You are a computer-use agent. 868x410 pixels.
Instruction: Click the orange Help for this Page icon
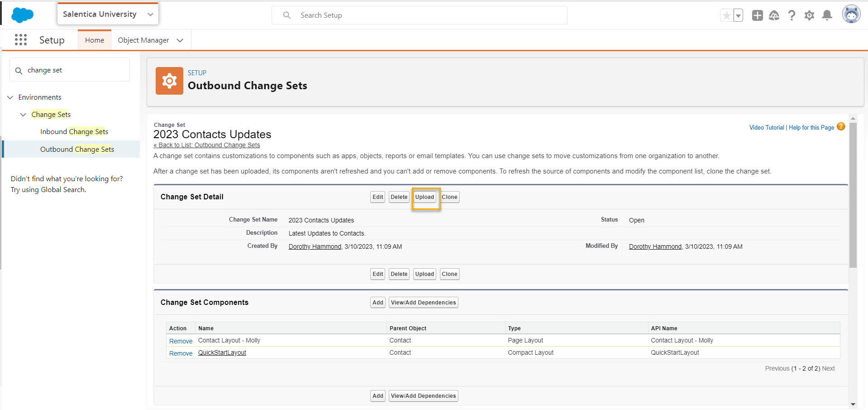pyautogui.click(x=841, y=127)
